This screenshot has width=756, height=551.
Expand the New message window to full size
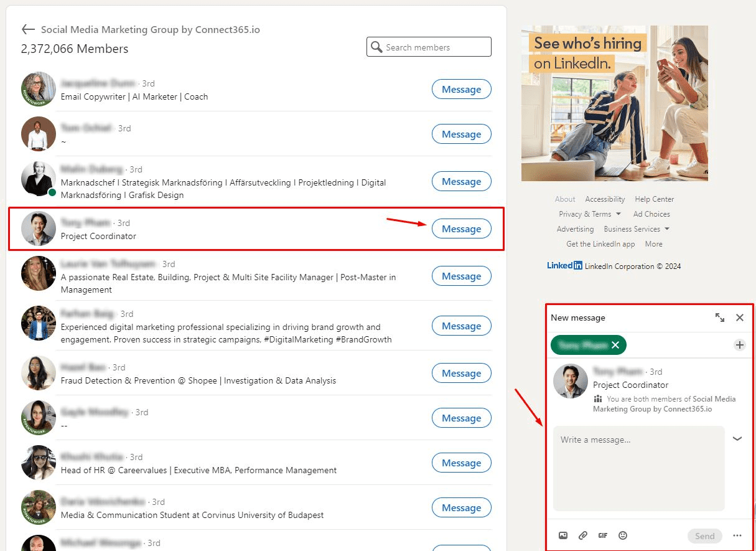(720, 318)
